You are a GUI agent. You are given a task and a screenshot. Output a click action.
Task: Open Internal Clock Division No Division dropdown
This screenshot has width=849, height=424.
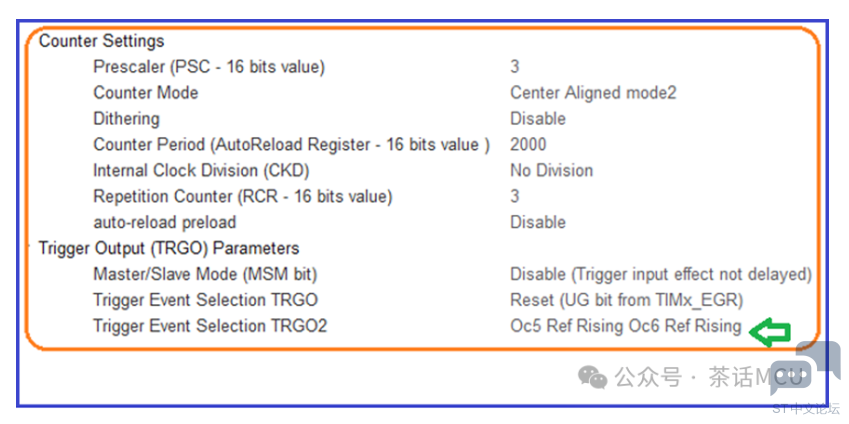pyautogui.click(x=551, y=171)
